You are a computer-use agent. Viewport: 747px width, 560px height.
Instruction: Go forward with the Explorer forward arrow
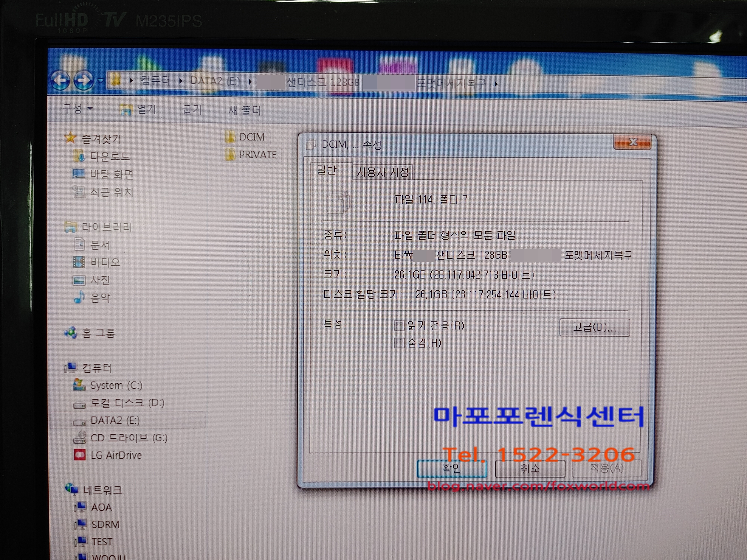[x=84, y=81]
